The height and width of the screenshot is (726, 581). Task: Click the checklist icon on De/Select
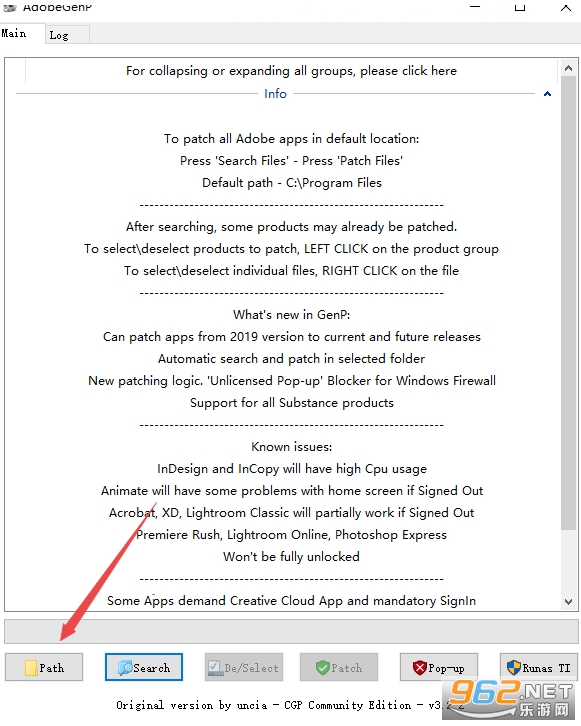pyautogui.click(x=215, y=668)
